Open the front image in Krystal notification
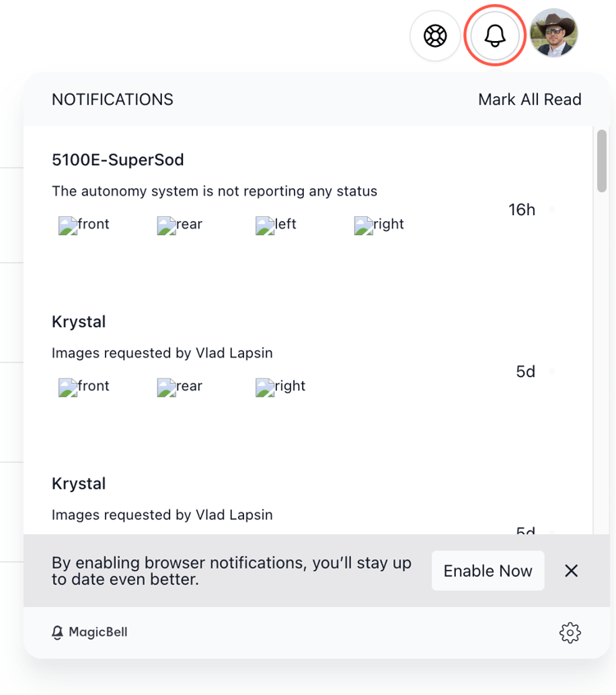Viewport: 616px width, 695px height. tap(82, 386)
